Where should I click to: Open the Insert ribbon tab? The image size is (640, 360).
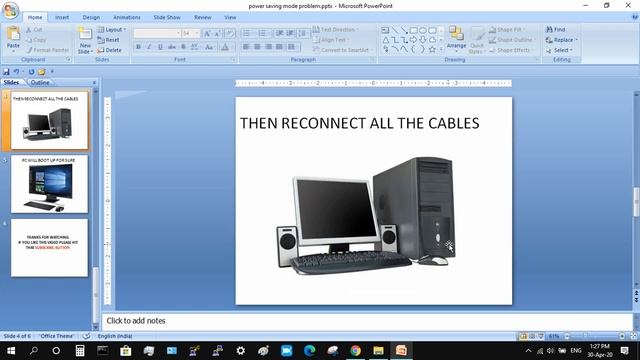point(62,18)
